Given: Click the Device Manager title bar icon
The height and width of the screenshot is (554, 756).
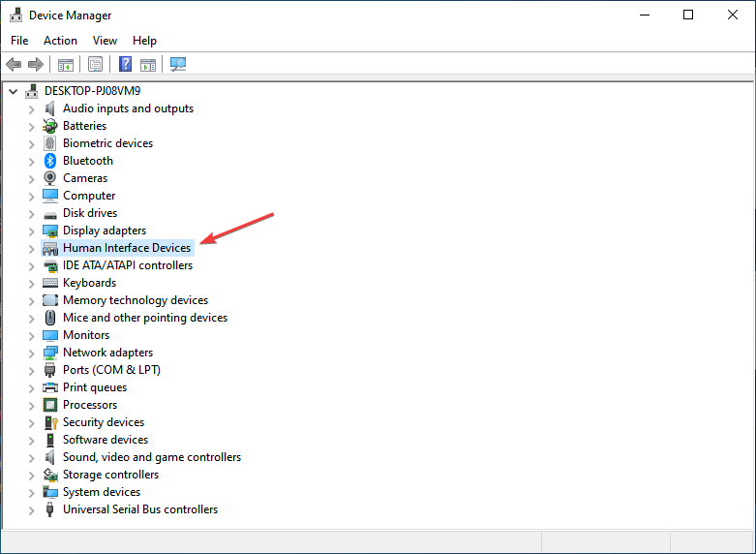Looking at the screenshot, I should (x=15, y=15).
